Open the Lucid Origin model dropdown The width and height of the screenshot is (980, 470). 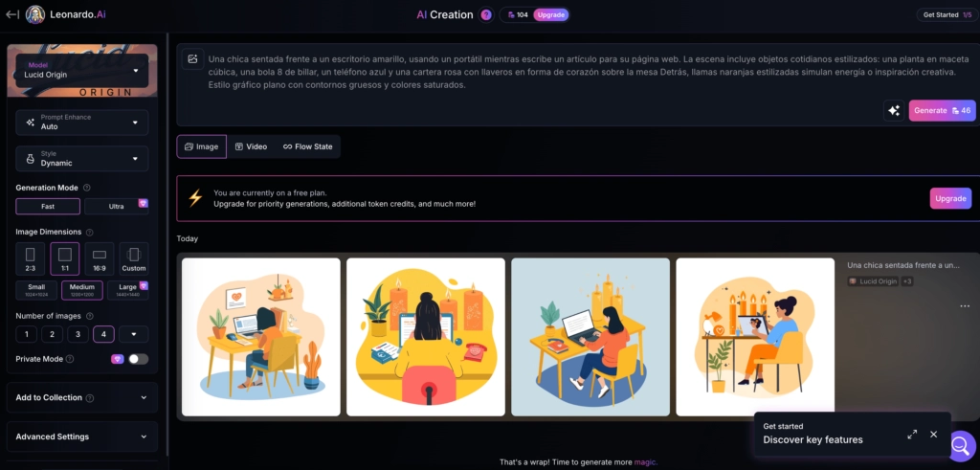tap(81, 70)
